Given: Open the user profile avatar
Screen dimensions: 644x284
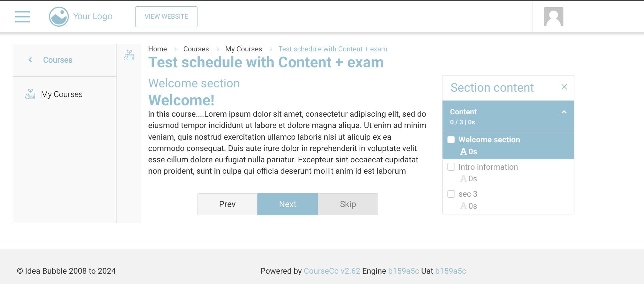Looking at the screenshot, I should click(x=553, y=17).
